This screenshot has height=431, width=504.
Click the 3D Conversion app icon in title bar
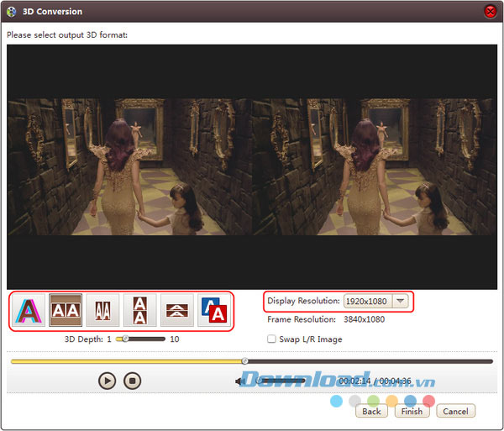tap(11, 12)
